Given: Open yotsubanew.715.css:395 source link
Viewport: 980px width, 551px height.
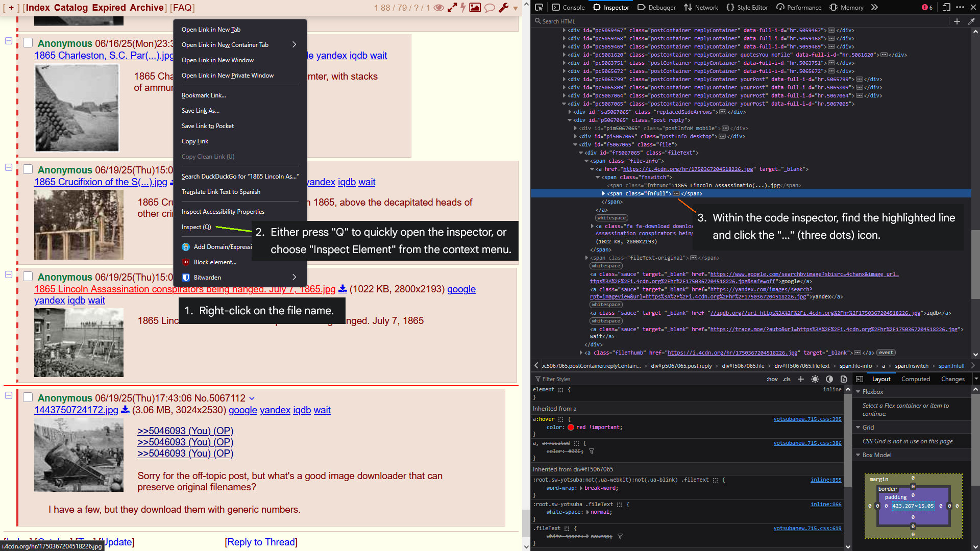Looking at the screenshot, I should pos(807,419).
